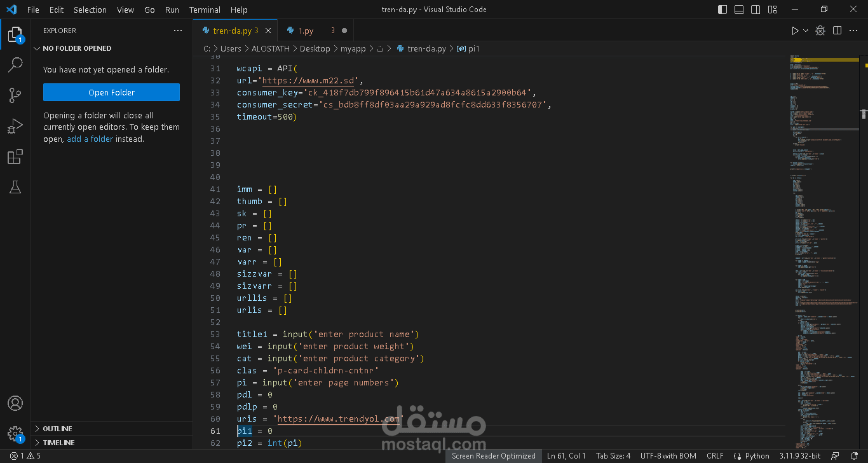Click the ALOSTATH breadcrumb
868x463 pixels.
pyautogui.click(x=271, y=48)
